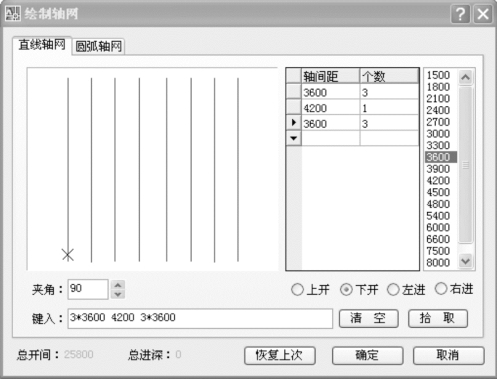Pick 7500 in the spacing list
Image resolution: width=497 pixels, height=379 pixels.
point(438,251)
